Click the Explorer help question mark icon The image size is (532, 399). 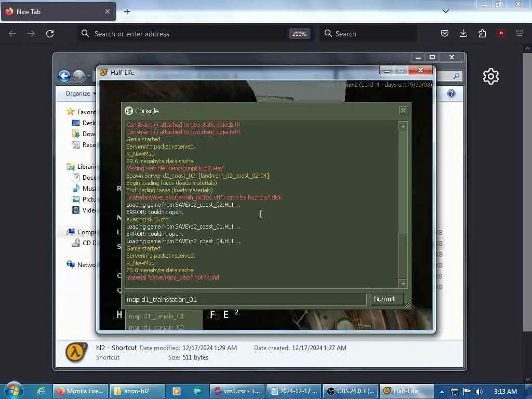[451, 94]
